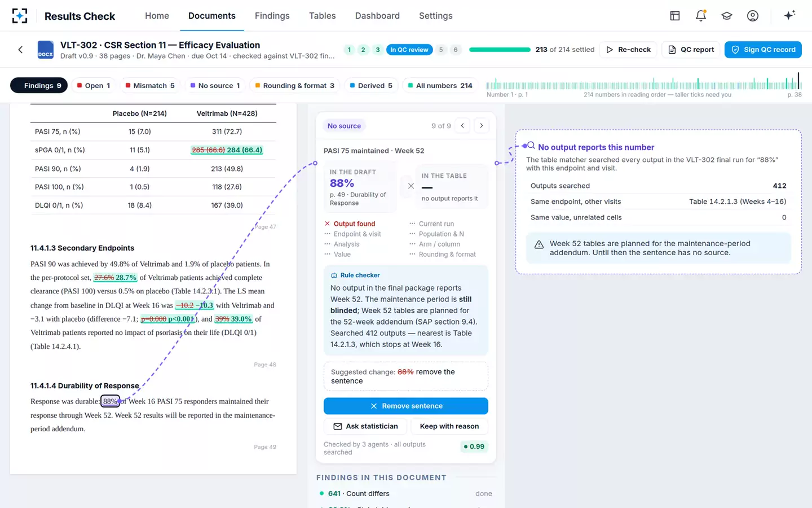Filter by Open 1 findings
Screen dimensions: 812x508
94,85
